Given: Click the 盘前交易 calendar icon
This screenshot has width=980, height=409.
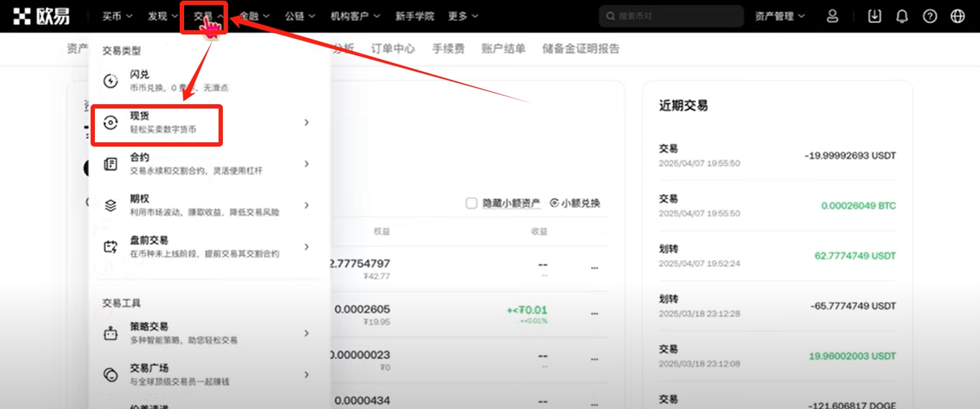Looking at the screenshot, I should pyautogui.click(x=110, y=247).
